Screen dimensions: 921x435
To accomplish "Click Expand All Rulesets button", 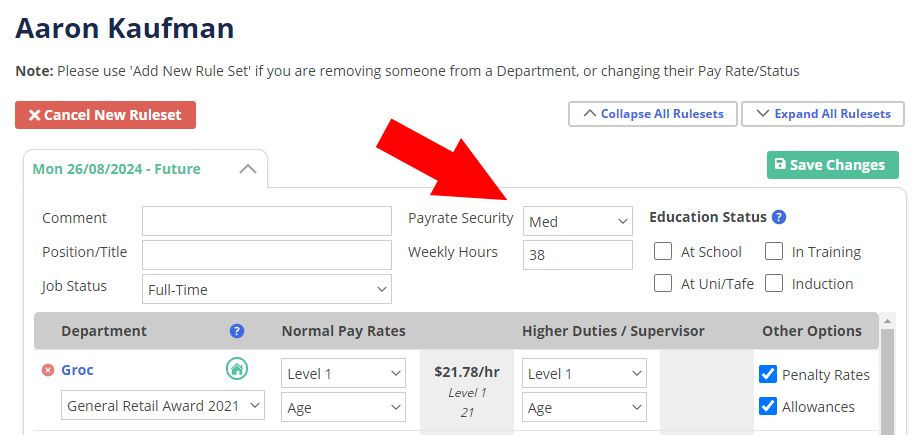I will coord(823,114).
